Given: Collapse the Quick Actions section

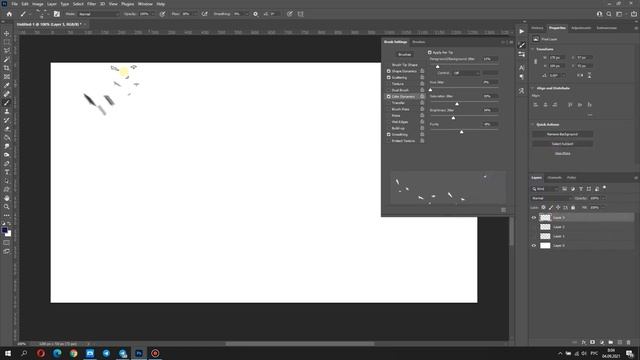Looking at the screenshot, I should (533, 124).
